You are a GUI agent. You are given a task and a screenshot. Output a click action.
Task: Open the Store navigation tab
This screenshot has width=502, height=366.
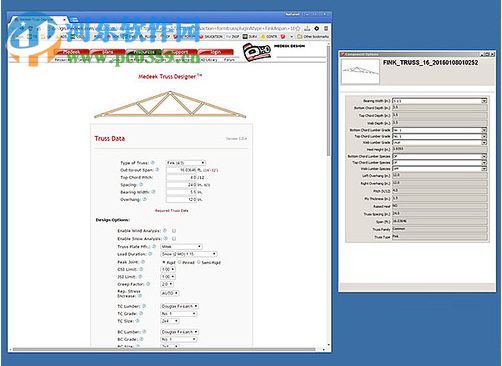107,52
